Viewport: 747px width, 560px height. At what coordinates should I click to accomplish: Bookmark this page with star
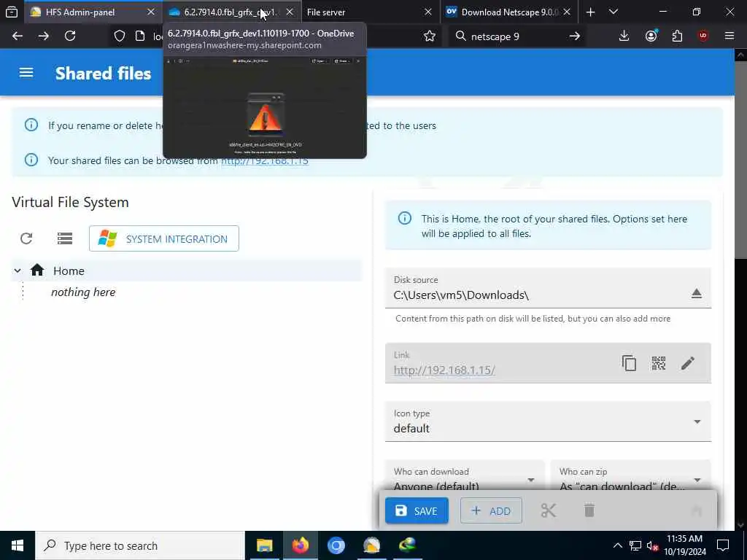click(x=430, y=36)
